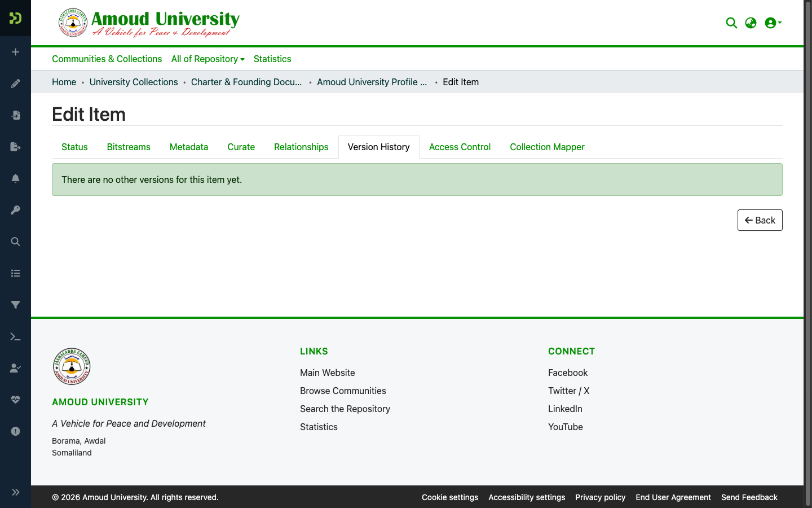Image resolution: width=812 pixels, height=508 pixels.
Task: Click the Amoud University header logo
Action: click(x=149, y=23)
